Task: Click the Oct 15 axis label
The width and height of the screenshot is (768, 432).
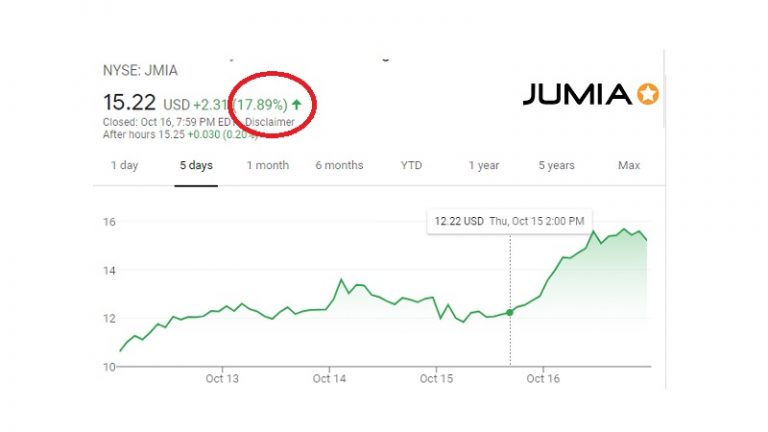Action: pyautogui.click(x=436, y=379)
